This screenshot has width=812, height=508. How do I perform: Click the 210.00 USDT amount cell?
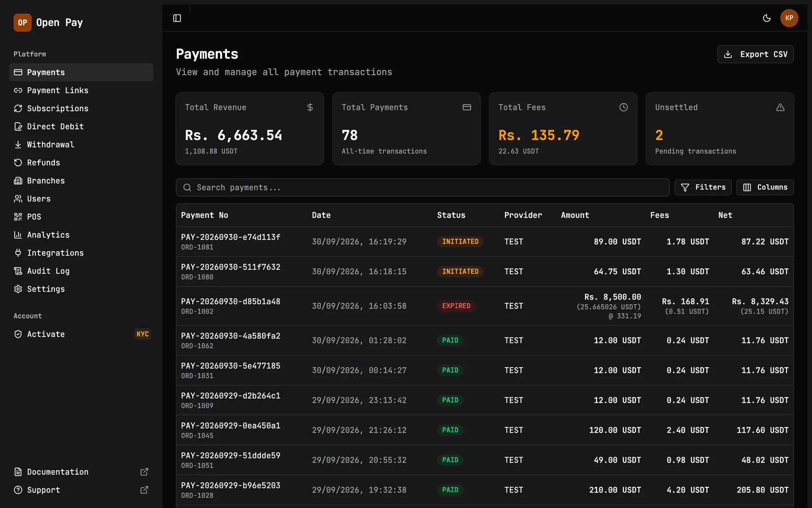615,490
